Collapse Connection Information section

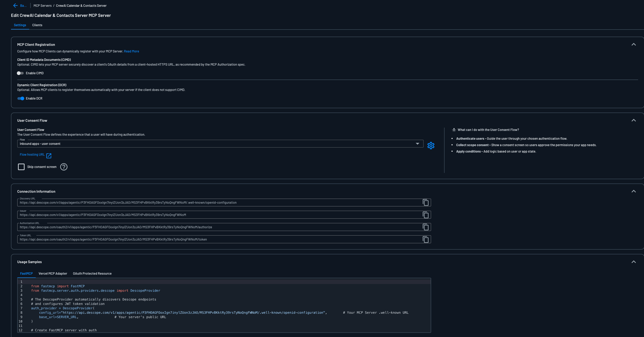click(634, 191)
